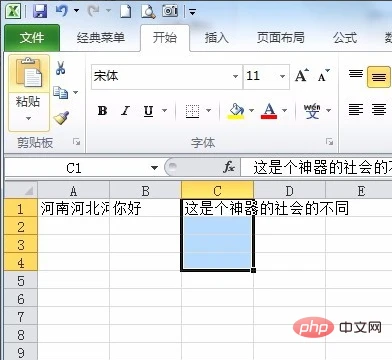This screenshot has height=360, width=392.
Task: Click the Redo arrow icon
Action: [93, 11]
